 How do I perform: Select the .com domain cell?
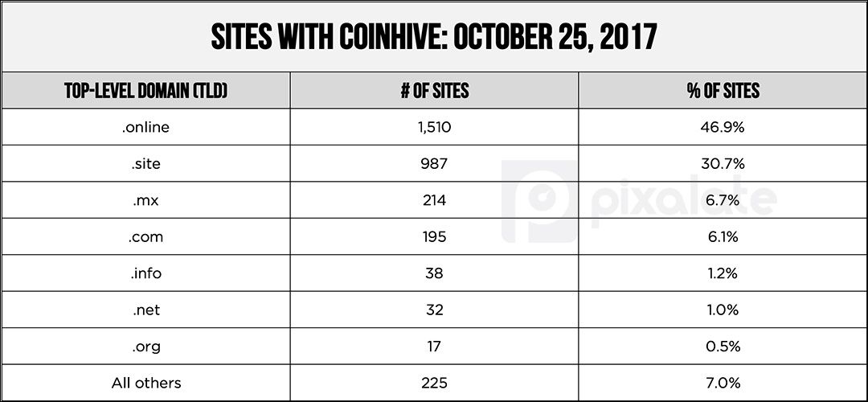tap(146, 236)
